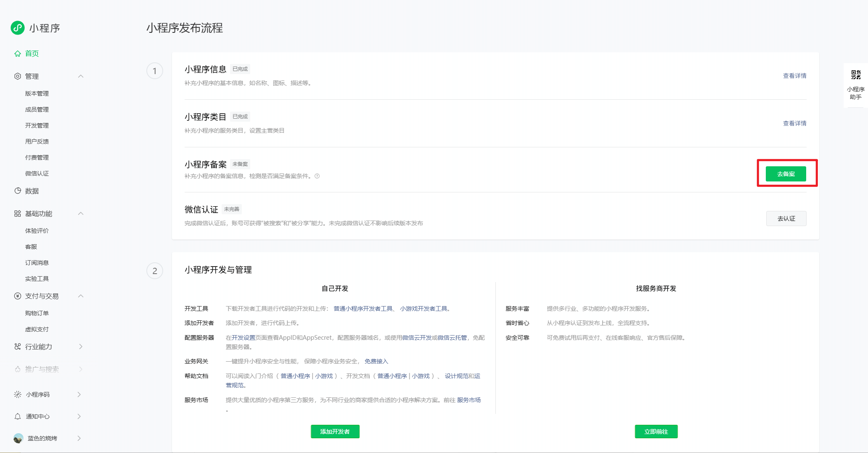Click the help question mark after 备案条件
The image size is (868, 453).
click(317, 176)
